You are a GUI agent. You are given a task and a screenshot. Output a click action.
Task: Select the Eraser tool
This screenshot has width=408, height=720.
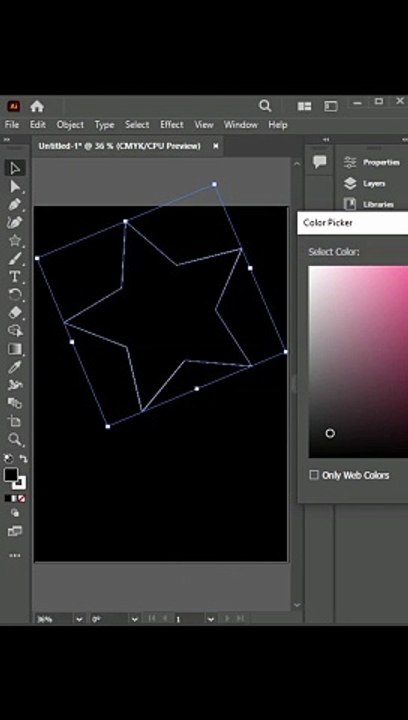coord(15,313)
